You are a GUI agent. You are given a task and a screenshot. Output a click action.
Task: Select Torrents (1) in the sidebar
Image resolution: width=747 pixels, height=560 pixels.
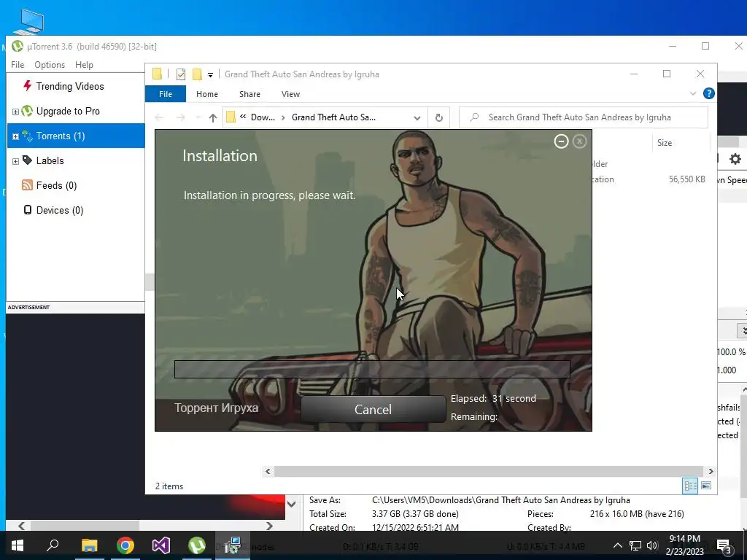click(61, 136)
